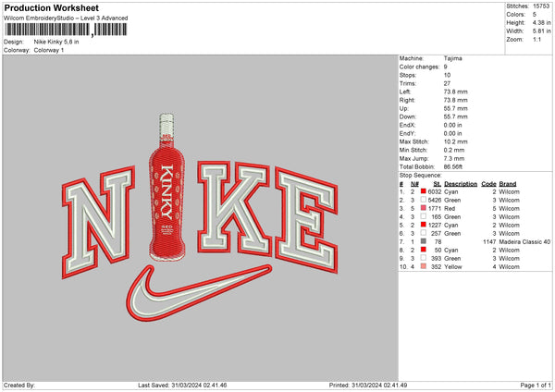Click stitch count '257' in stop row 6
Image resolution: width=555 pixels, height=392 pixels.
coord(436,234)
